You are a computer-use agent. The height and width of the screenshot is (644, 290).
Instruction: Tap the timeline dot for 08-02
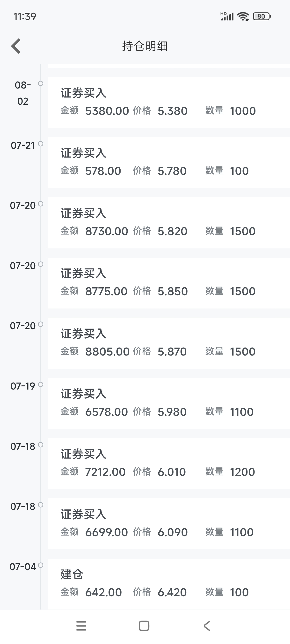[41, 83]
